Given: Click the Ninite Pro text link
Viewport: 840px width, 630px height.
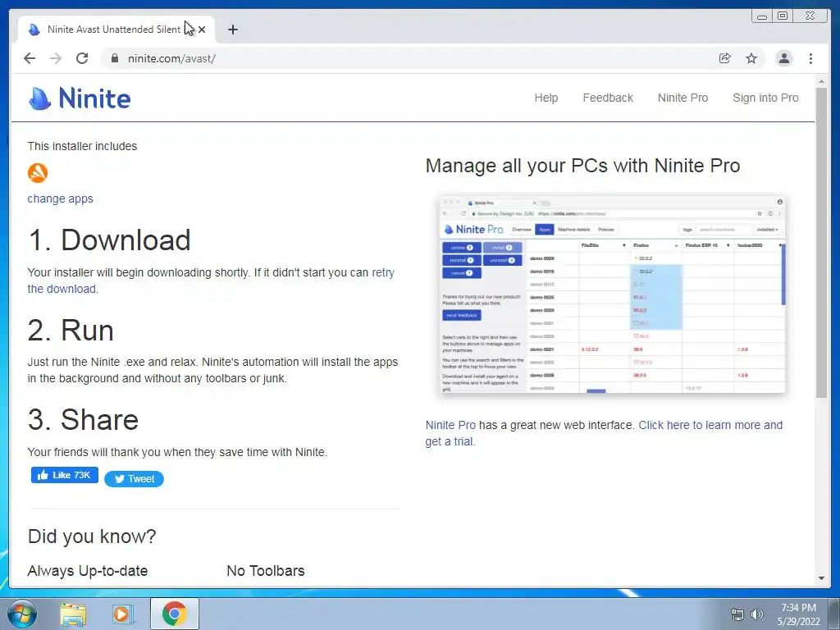Looking at the screenshot, I should [450, 426].
